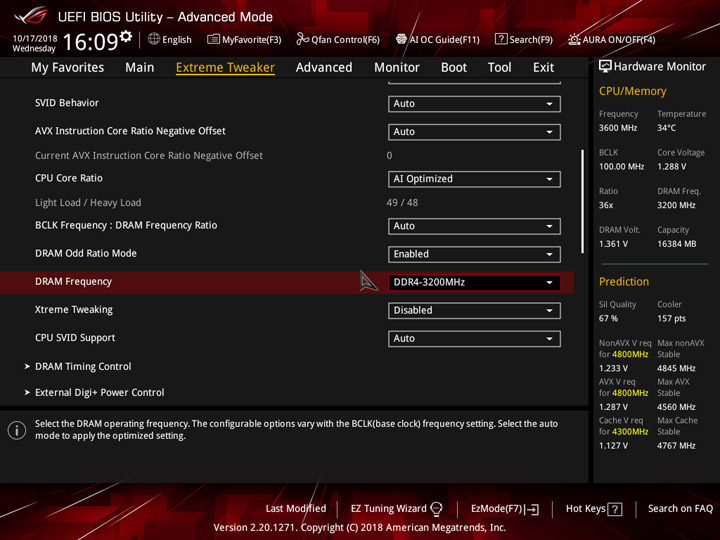The height and width of the screenshot is (540, 720).
Task: Click the Hardware Monitor screen icon
Action: [605, 67]
